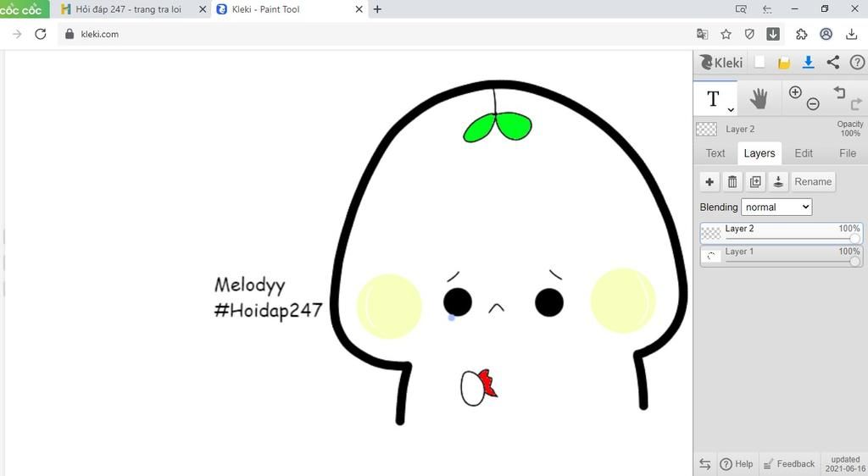This screenshot has height=476, width=868.
Task: Open the media downloader arrow button
Action: (773, 34)
